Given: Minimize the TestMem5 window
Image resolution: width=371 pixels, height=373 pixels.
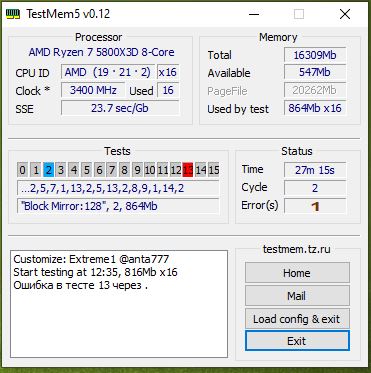Looking at the screenshot, I should [254, 14].
